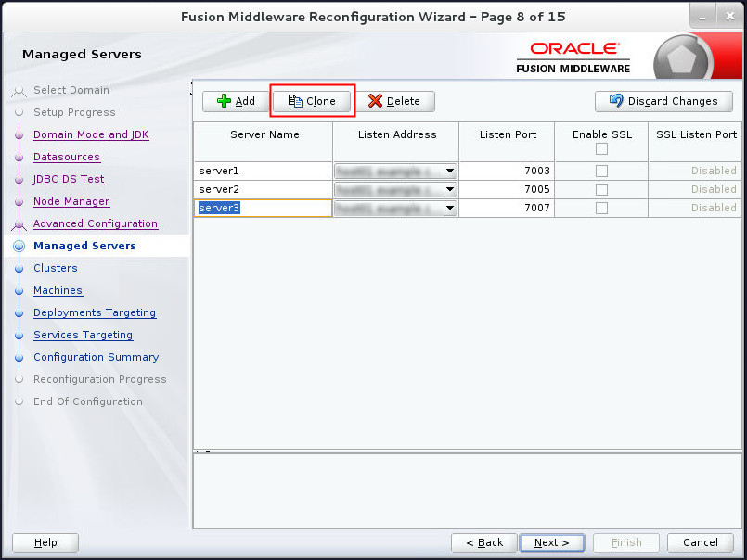
Task: Click the Clusters step bullet icon
Action: click(19, 269)
